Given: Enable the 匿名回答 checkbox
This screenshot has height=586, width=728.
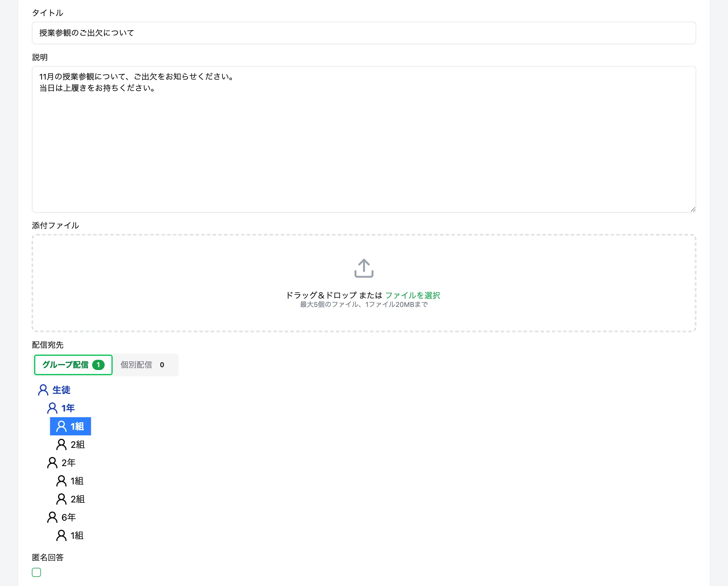Looking at the screenshot, I should [x=36, y=572].
